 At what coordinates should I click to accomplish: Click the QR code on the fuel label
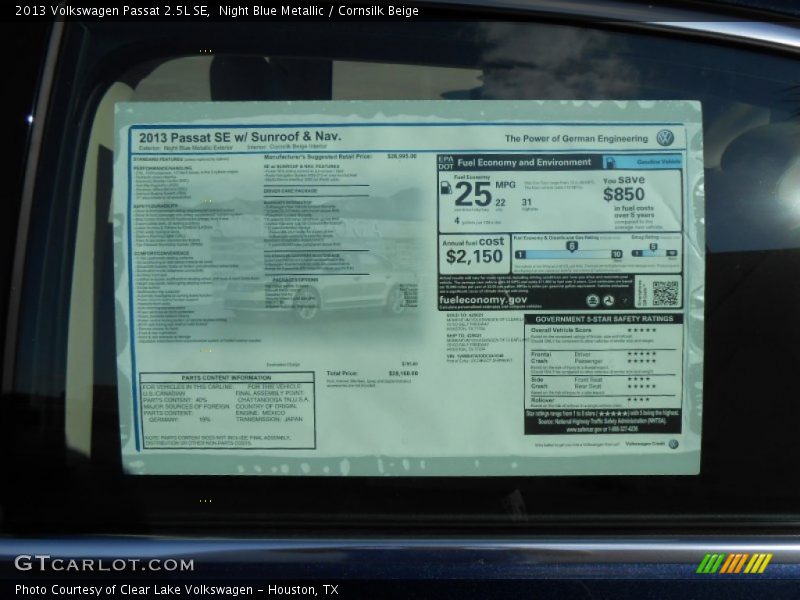pyautogui.click(x=665, y=293)
